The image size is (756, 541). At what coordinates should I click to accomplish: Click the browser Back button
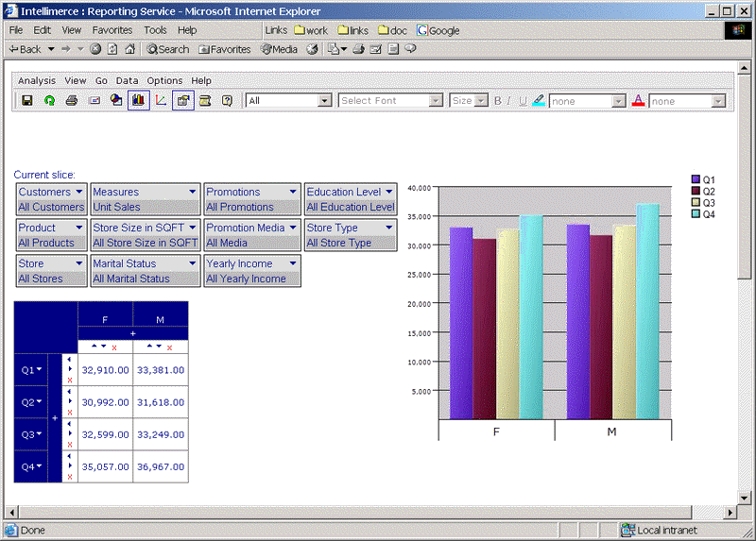coord(26,49)
